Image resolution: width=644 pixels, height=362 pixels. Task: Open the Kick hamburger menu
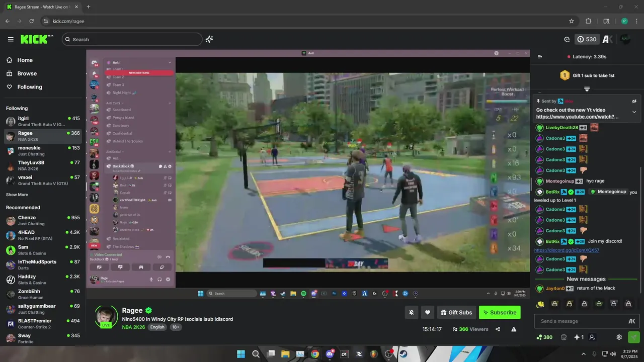[11, 39]
